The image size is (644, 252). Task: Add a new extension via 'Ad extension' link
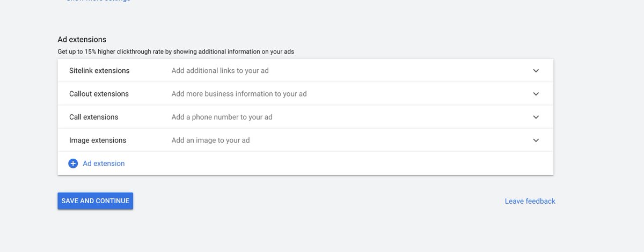104,164
